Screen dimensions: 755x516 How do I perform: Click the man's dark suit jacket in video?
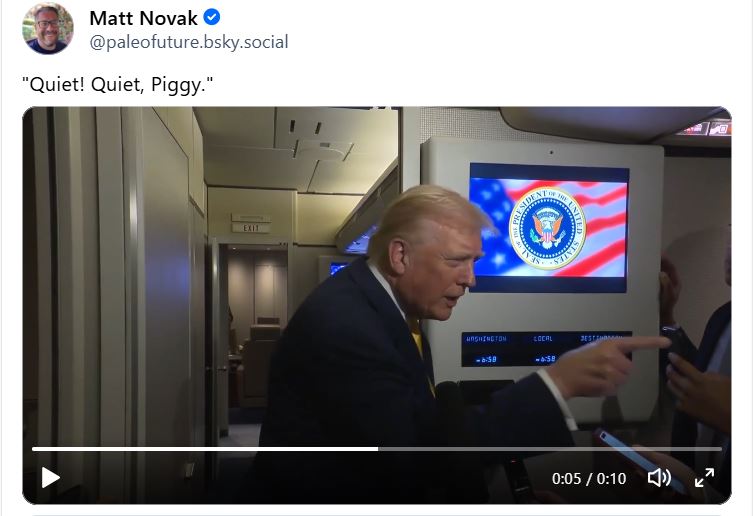pos(340,380)
